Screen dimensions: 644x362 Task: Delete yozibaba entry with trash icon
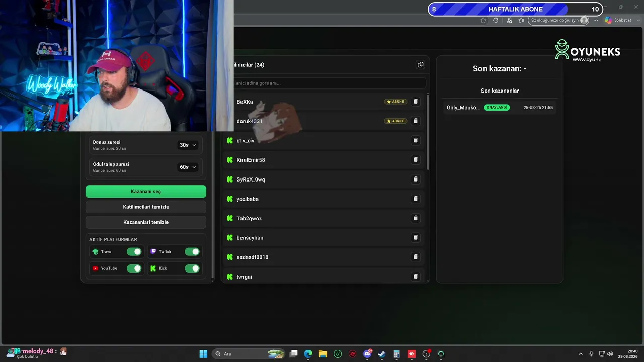coord(416,199)
